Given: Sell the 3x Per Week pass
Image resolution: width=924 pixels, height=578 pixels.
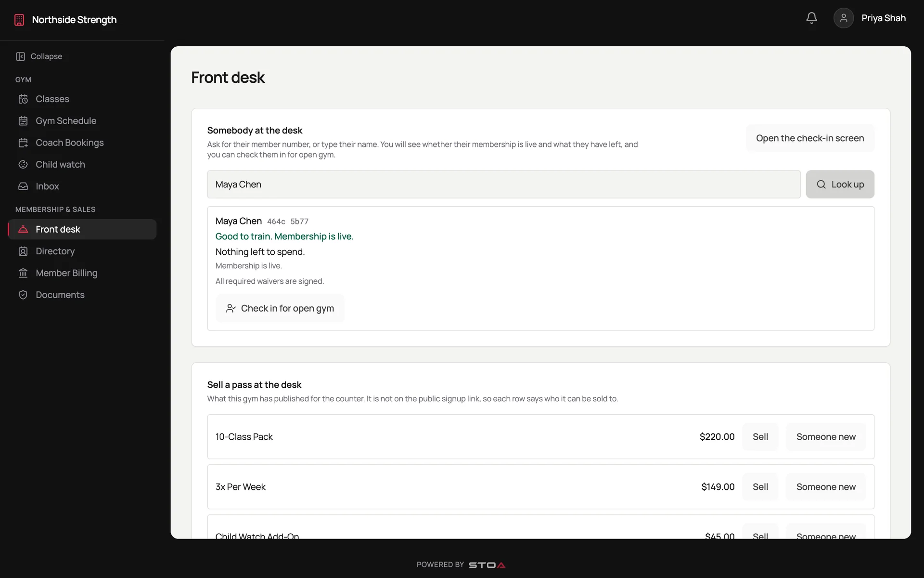Looking at the screenshot, I should click(760, 487).
